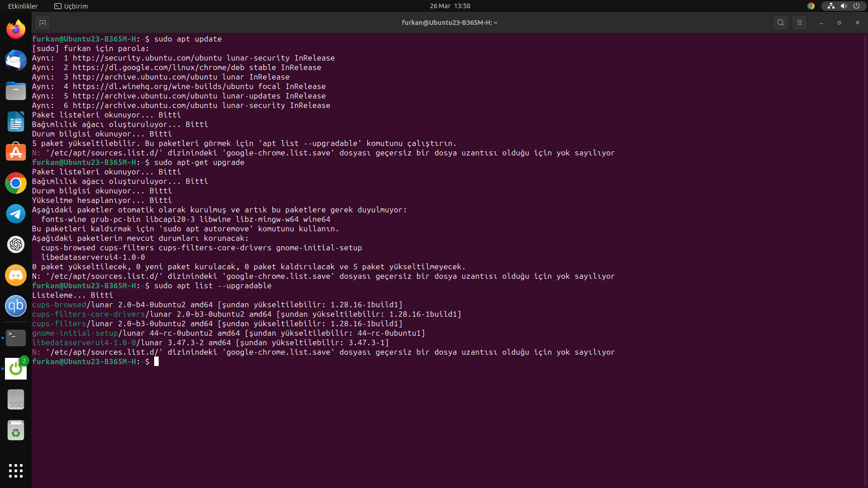
Task: Show applications grid
Action: pos(16,470)
